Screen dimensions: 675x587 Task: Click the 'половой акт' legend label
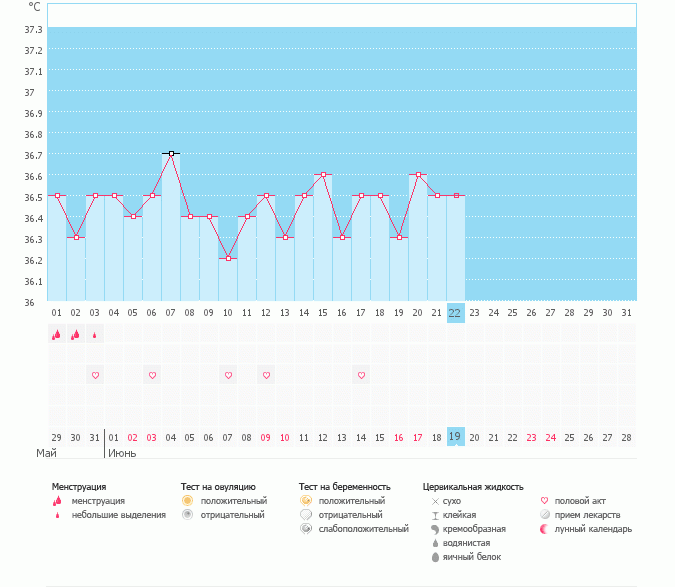(582, 500)
